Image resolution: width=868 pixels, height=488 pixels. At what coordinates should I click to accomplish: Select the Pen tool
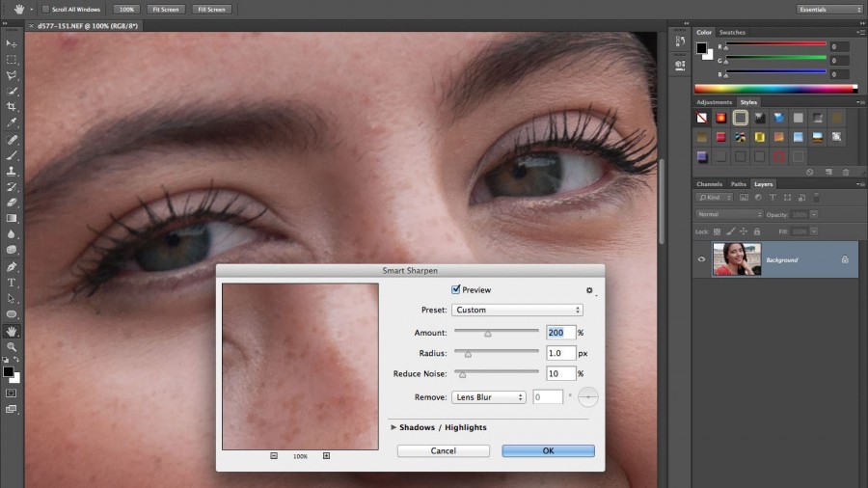[x=11, y=267]
